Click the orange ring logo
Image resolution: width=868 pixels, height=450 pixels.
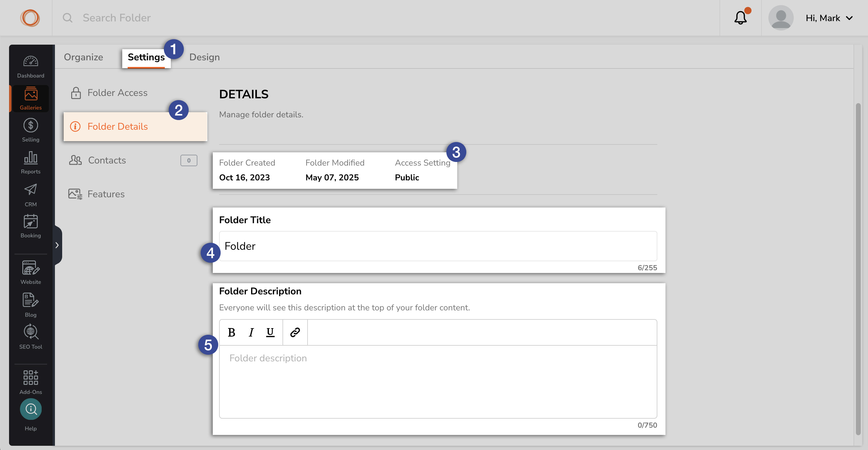(30, 18)
